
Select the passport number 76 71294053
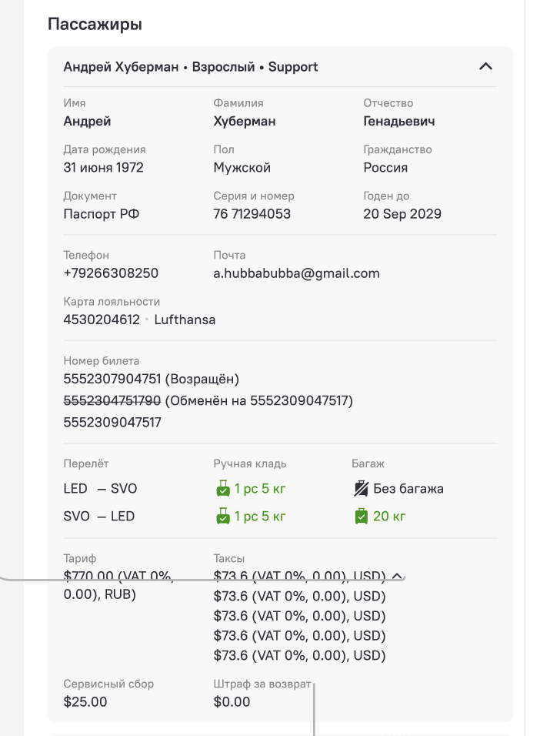click(252, 214)
